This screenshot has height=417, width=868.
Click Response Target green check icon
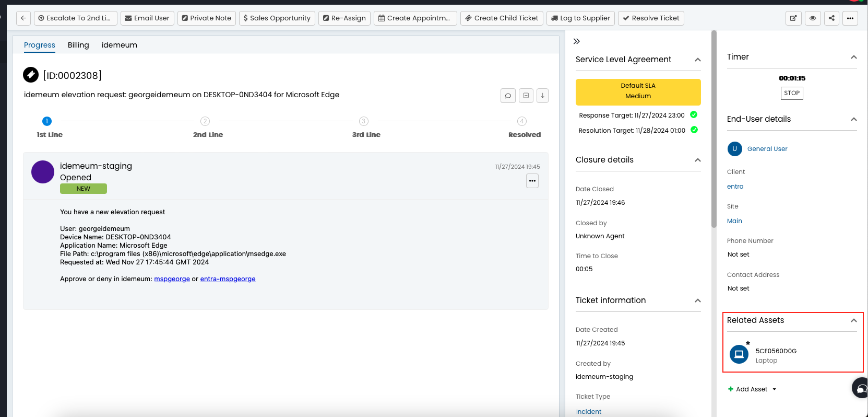pos(694,114)
